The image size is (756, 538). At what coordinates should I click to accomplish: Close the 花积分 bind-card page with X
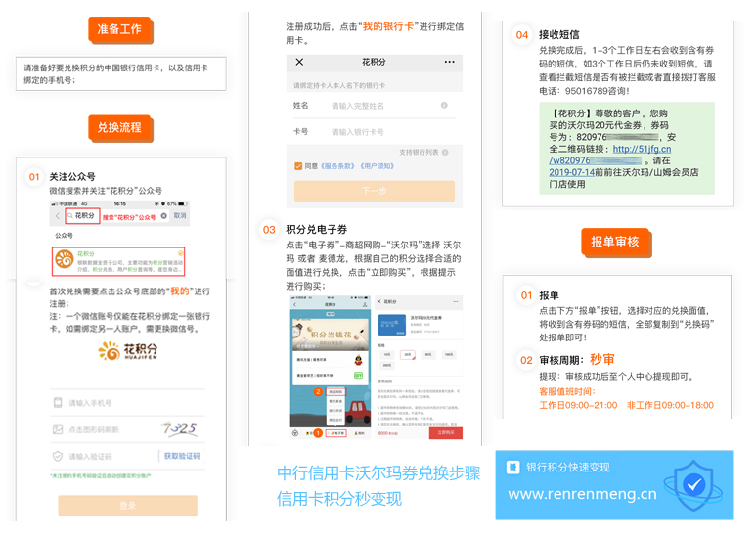[299, 62]
